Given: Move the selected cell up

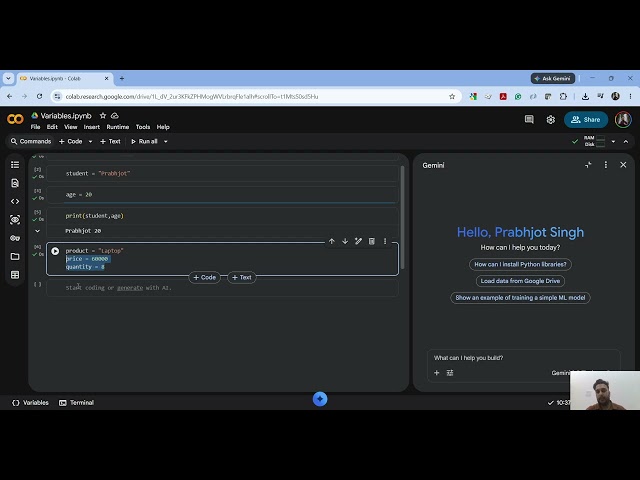Looking at the screenshot, I should click(331, 241).
